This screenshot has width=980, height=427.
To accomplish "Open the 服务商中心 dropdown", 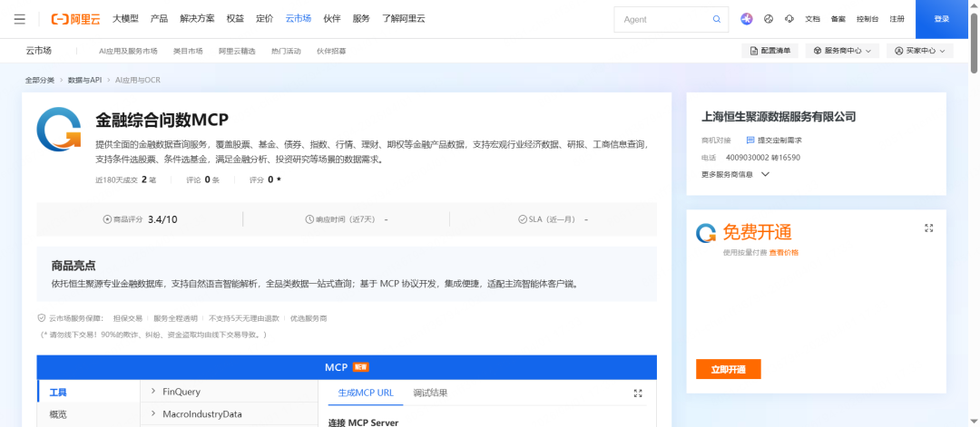I will click(842, 51).
